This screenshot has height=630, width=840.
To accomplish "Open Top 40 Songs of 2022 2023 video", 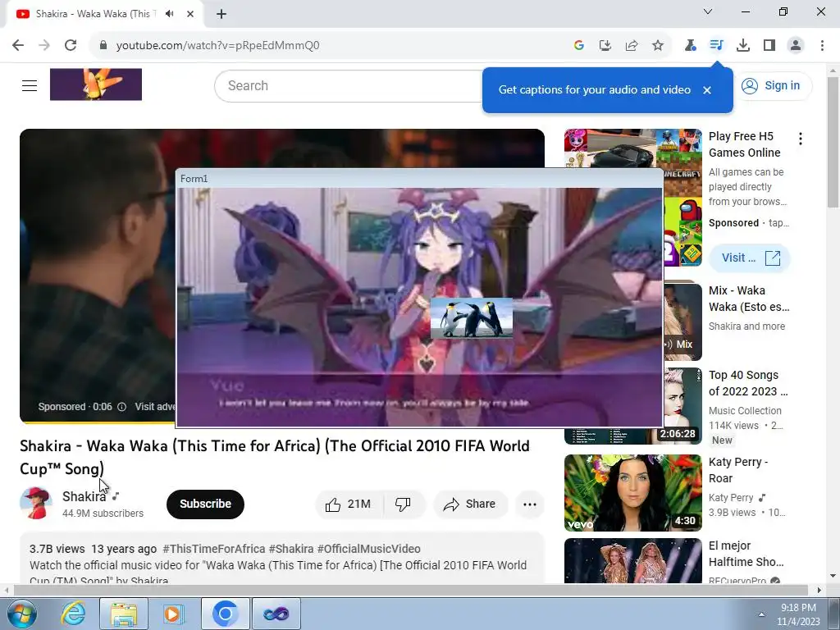I will (x=748, y=383).
